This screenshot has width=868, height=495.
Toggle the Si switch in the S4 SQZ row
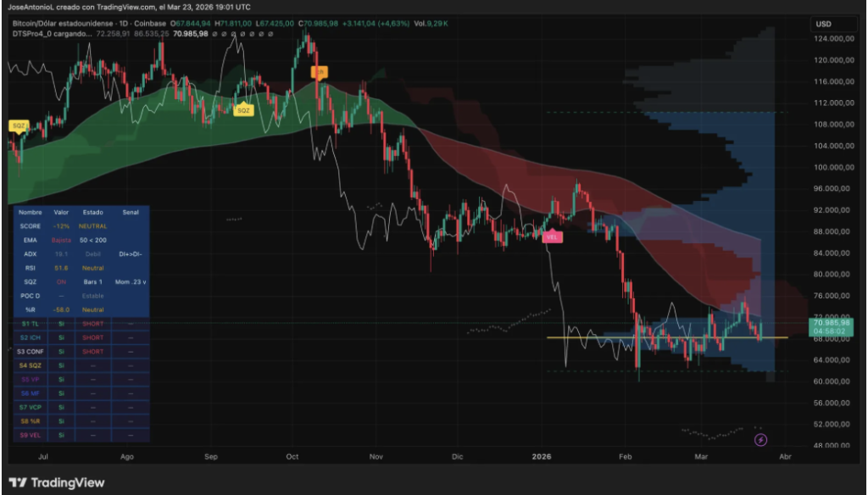[x=62, y=365]
